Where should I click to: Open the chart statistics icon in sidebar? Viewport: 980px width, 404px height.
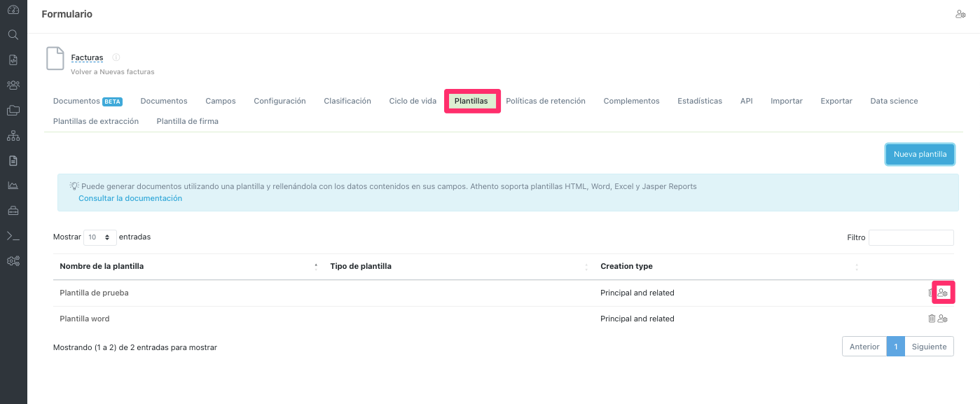13,186
